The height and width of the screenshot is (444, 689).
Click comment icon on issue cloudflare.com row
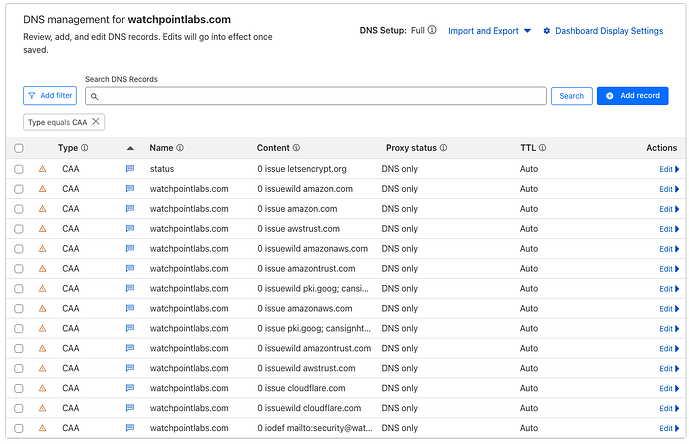point(129,388)
